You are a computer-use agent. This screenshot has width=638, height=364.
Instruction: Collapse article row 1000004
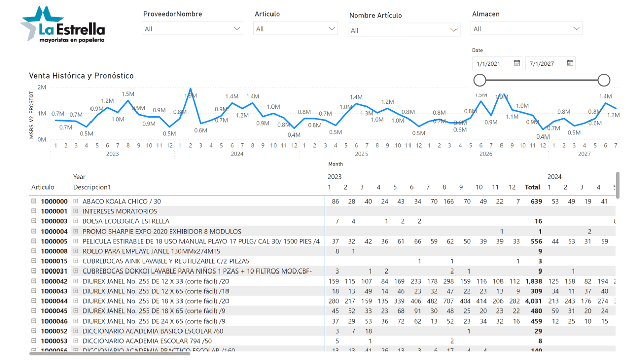(34, 231)
